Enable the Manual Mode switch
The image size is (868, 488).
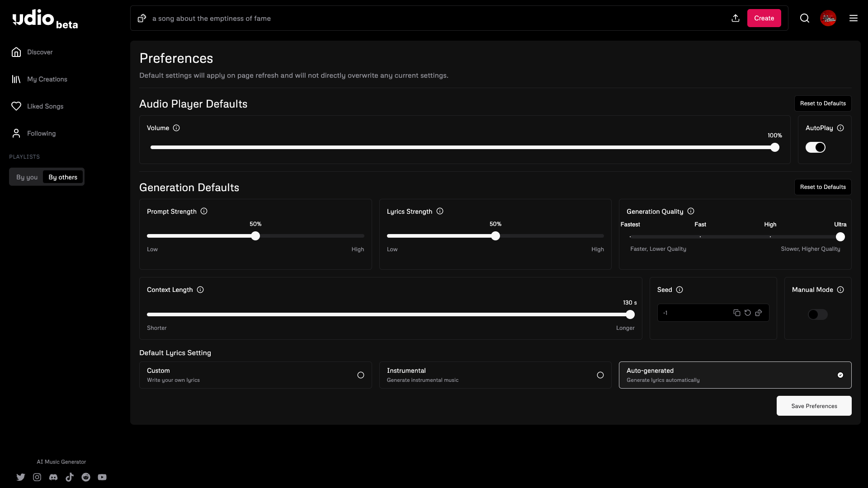click(817, 314)
